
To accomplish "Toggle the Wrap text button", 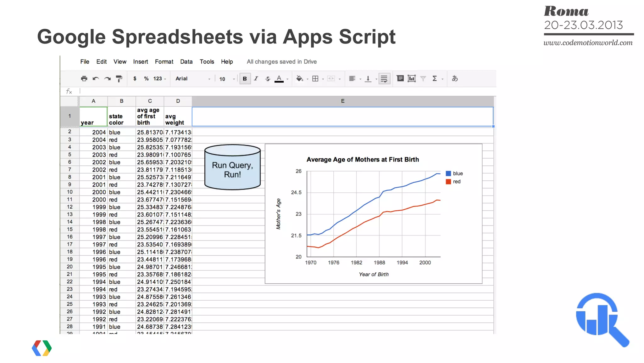I will (x=384, y=79).
